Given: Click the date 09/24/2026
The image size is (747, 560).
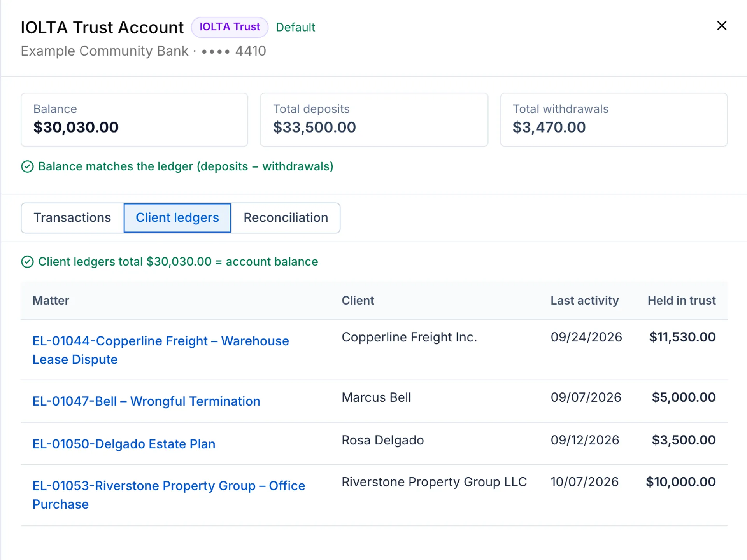Looking at the screenshot, I should point(586,337).
